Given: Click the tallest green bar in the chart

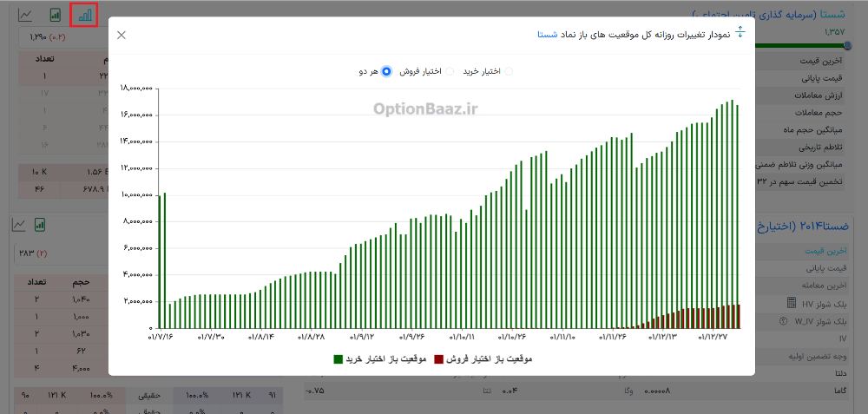Looking at the screenshot, I should [x=732, y=214].
